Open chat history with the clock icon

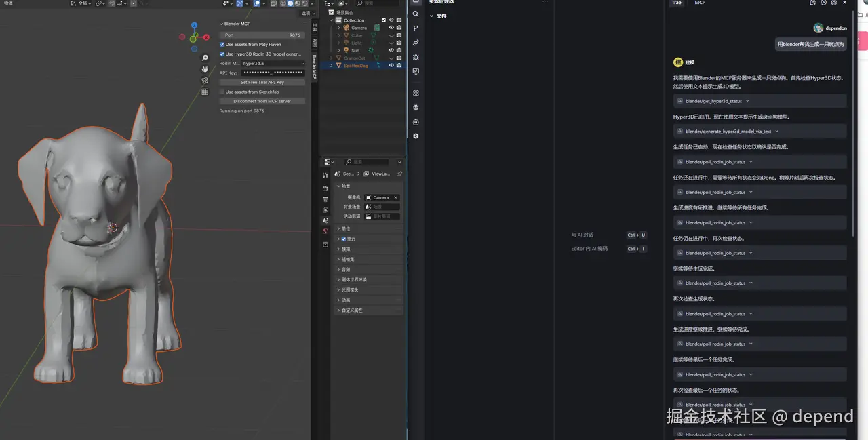[x=823, y=3]
